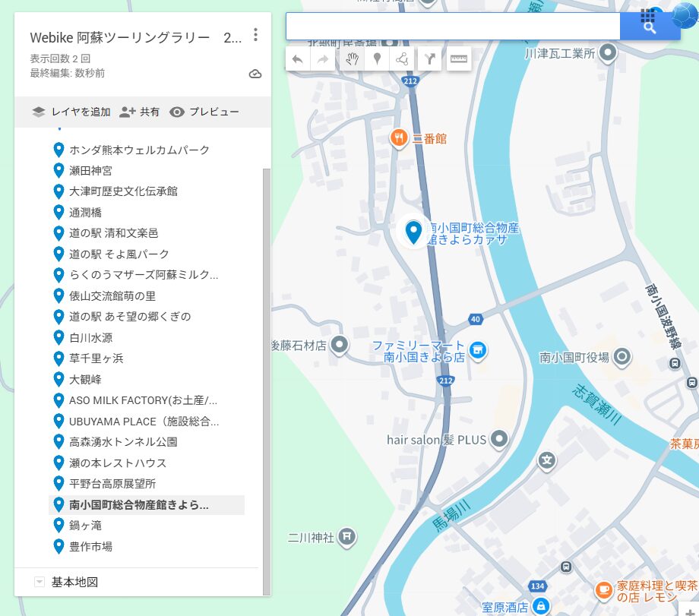699x616 pixels.
Task: Open the Google apps grid
Action: point(648,16)
